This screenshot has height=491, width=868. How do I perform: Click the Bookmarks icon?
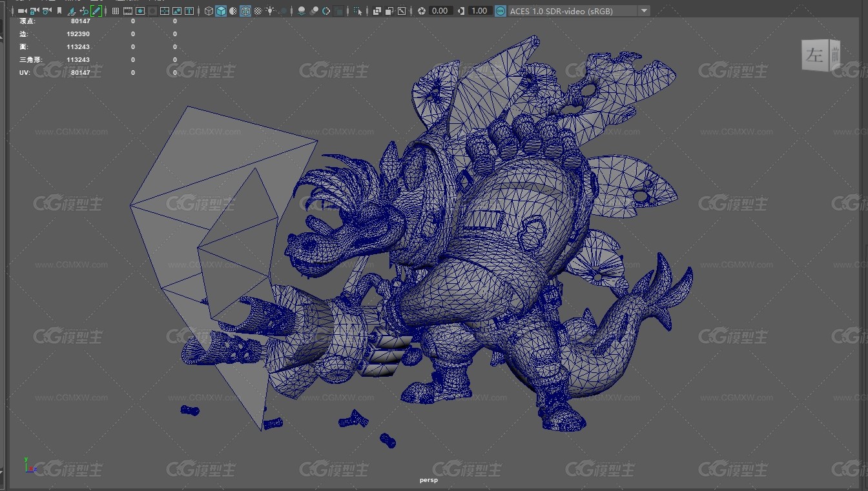(59, 11)
